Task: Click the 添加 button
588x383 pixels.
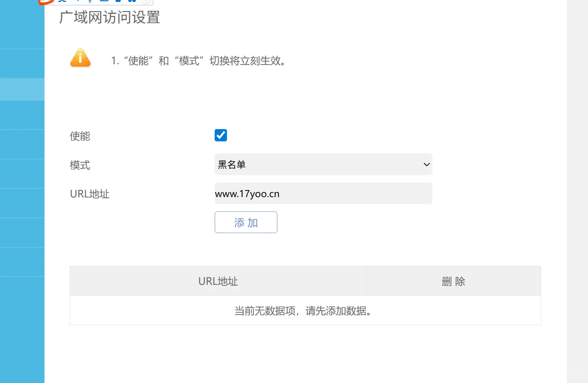Action: [x=246, y=222]
